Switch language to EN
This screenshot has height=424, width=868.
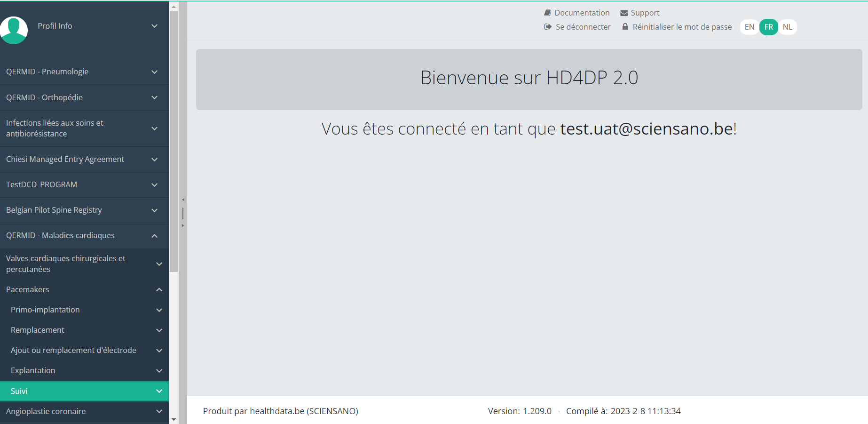749,27
